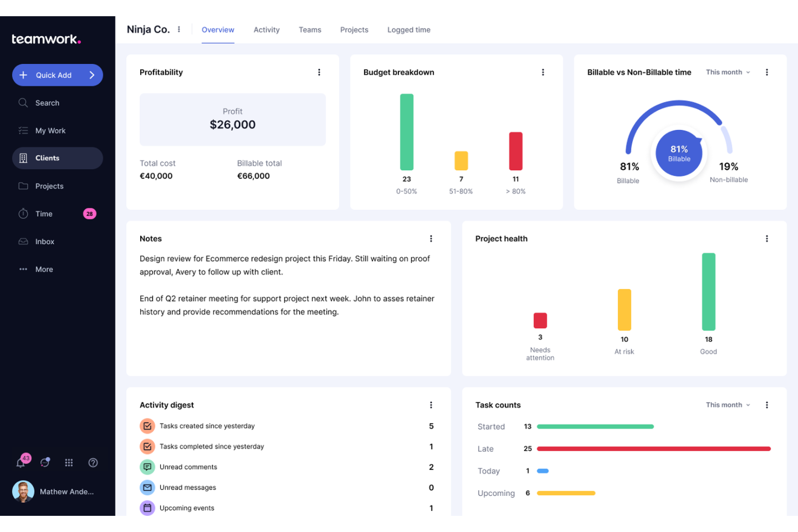The image size is (798, 532).
Task: Click the More option in sidebar
Action: (x=43, y=269)
